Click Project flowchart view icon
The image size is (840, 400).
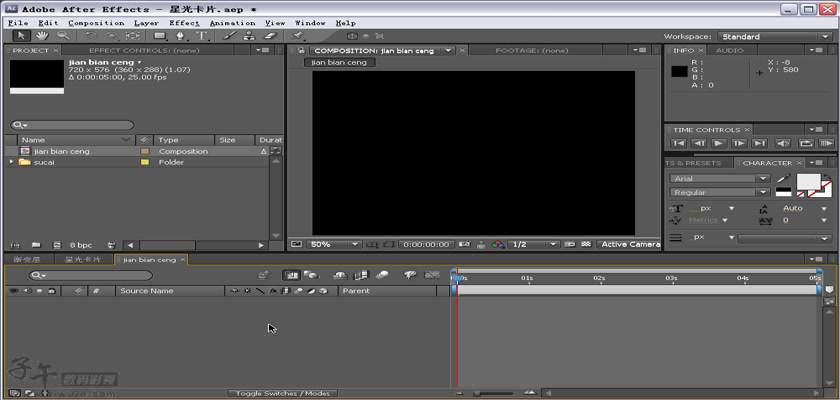[276, 151]
